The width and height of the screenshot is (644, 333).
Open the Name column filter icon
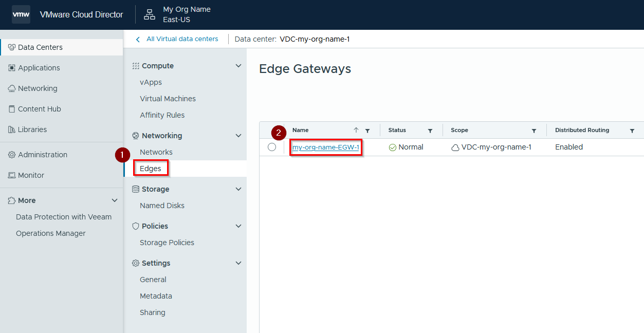tap(367, 131)
